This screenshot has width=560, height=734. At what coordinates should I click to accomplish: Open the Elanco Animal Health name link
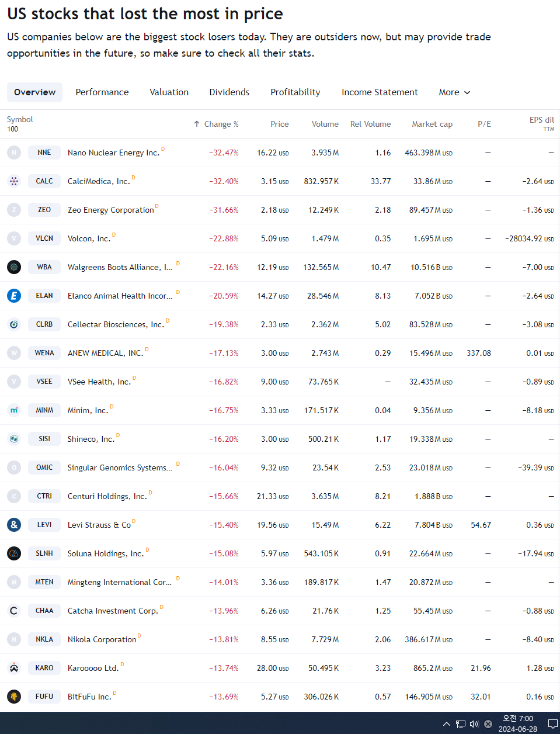[x=120, y=296]
